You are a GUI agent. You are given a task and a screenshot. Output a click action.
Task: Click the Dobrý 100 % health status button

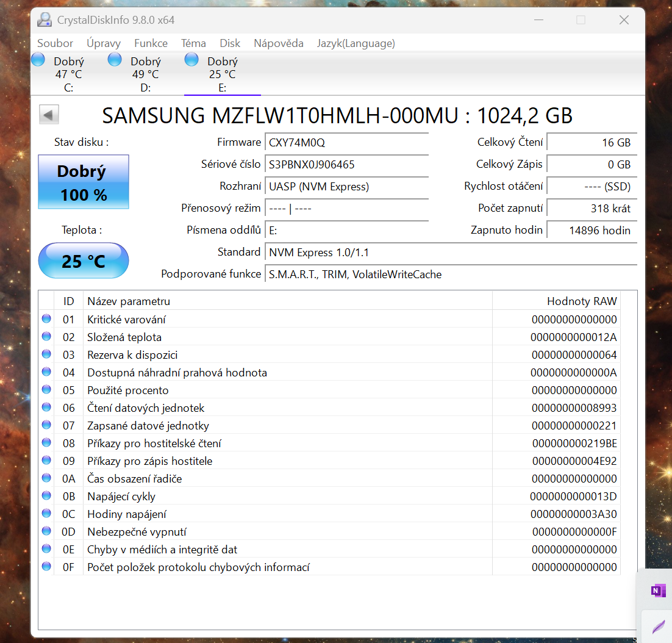(83, 181)
